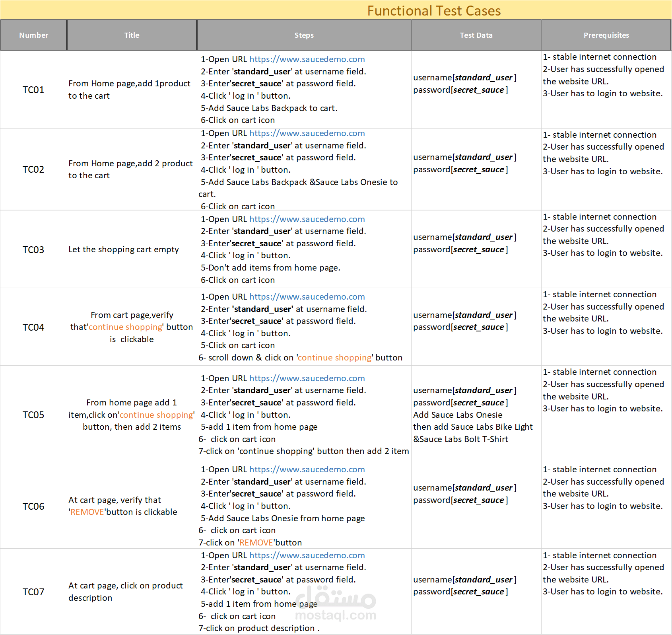Select the TC01 number cell
The image size is (672, 635).
pos(33,90)
